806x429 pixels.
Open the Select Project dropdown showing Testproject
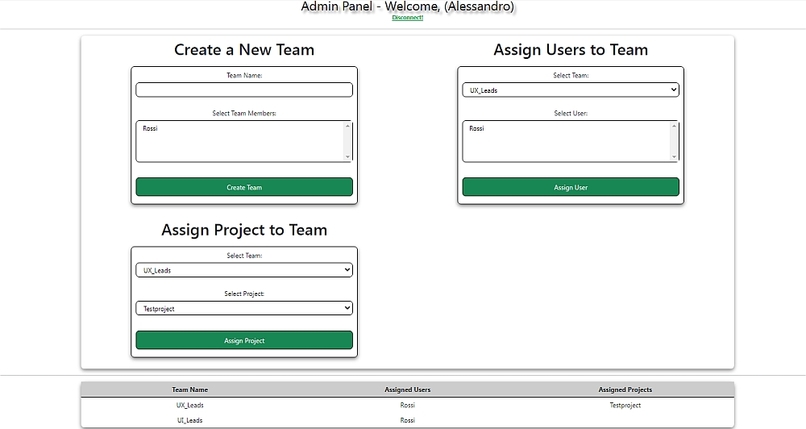pyautogui.click(x=244, y=308)
